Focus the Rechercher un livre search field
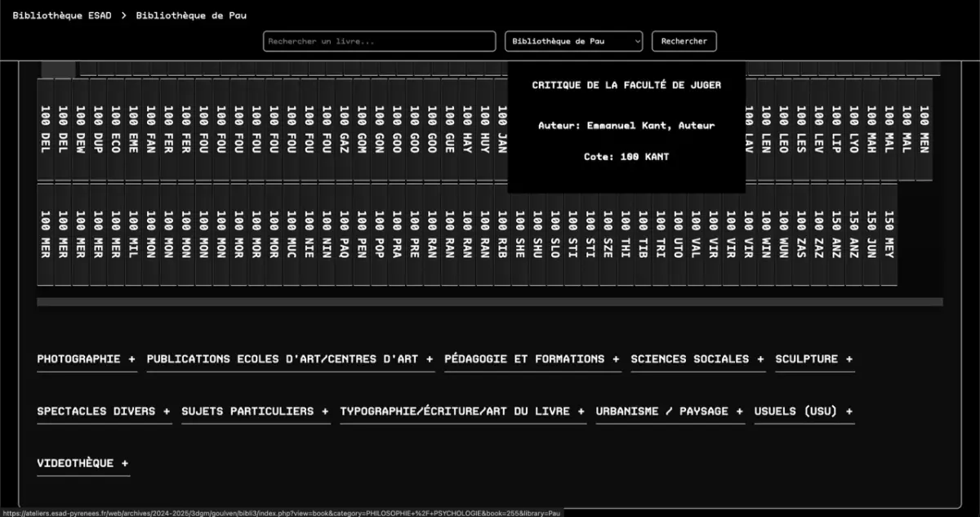This screenshot has height=517, width=980. coord(379,41)
